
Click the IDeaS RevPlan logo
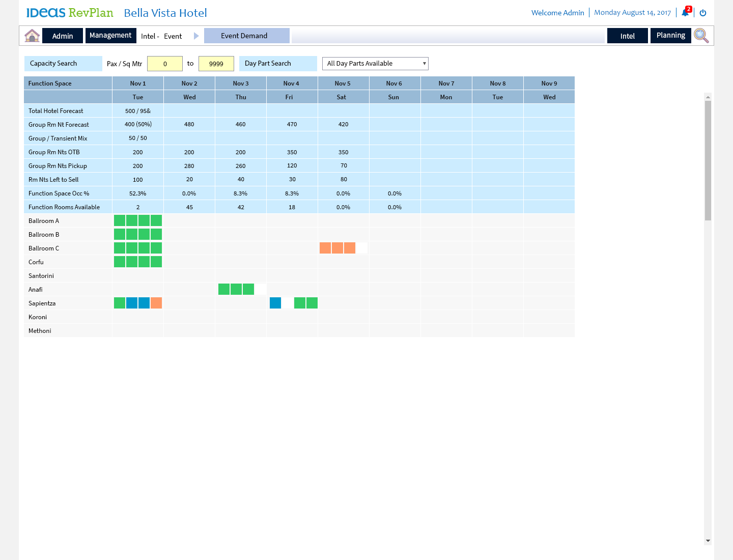click(70, 13)
